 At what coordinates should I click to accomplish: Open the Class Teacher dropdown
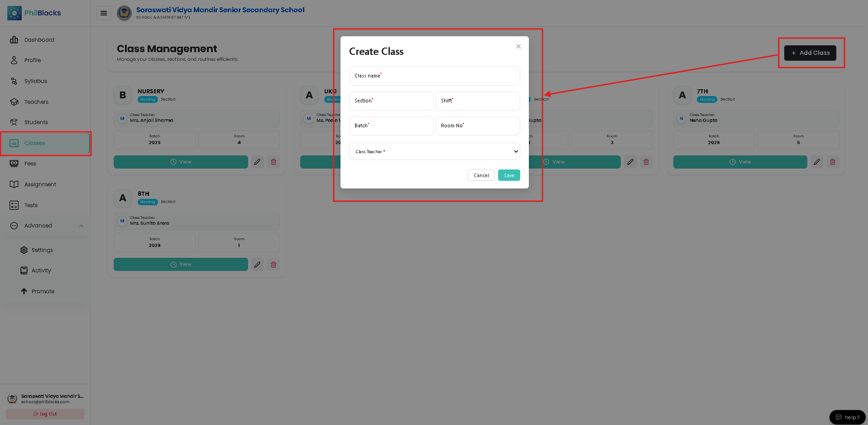435,151
